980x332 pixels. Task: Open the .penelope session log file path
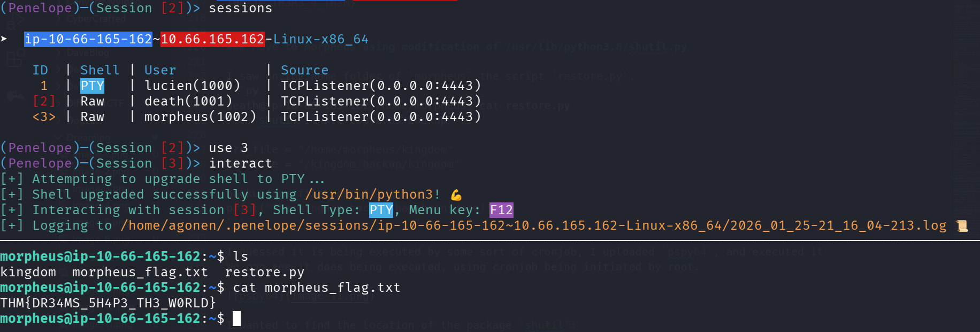(x=533, y=226)
